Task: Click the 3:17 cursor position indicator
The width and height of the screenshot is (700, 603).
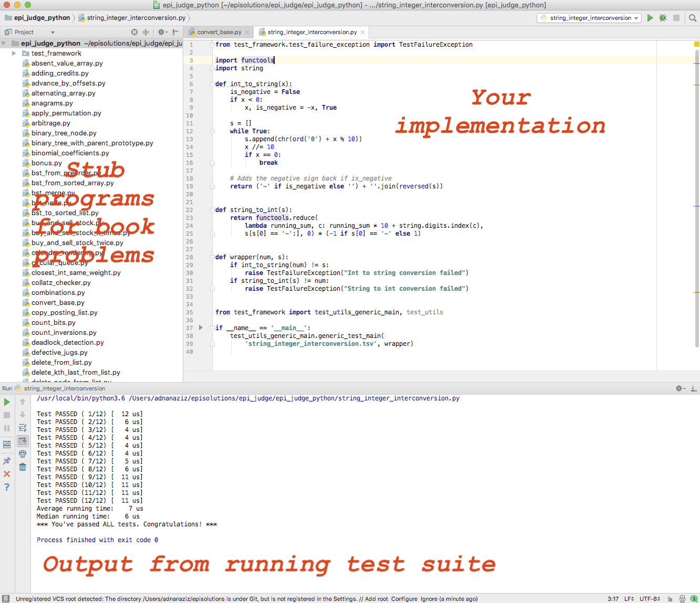Action: pyautogui.click(x=613, y=599)
